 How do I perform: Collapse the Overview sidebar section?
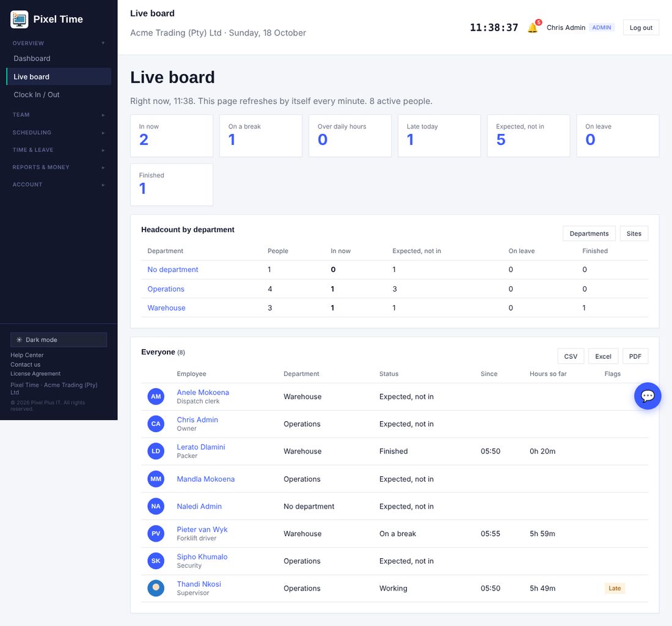[59, 43]
